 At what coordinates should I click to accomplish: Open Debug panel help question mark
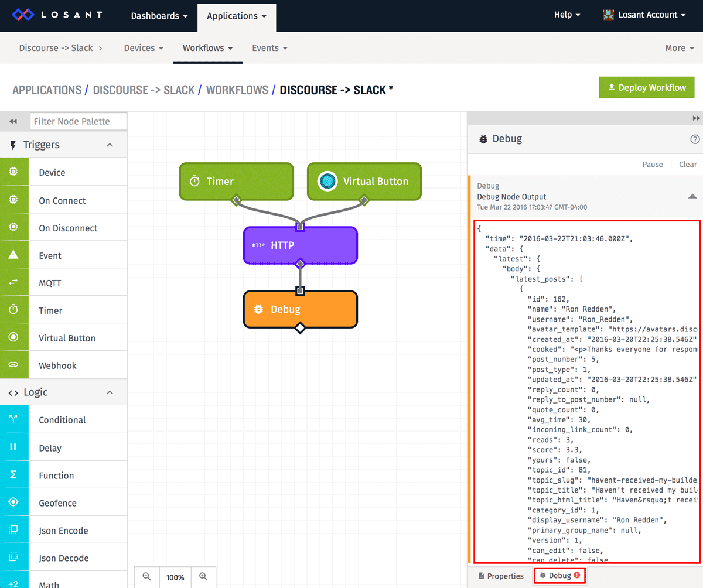pyautogui.click(x=695, y=139)
